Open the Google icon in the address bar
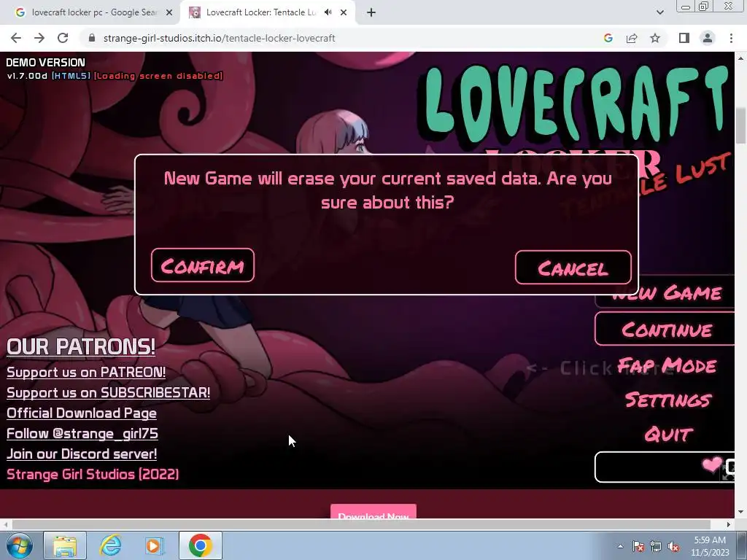This screenshot has height=560, width=747. pyautogui.click(x=608, y=38)
